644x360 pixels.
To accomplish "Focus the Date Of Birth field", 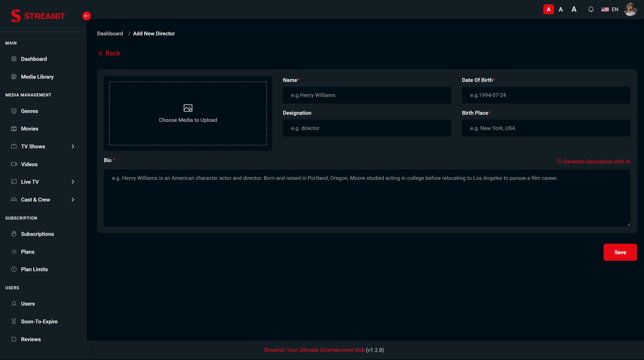I will point(546,95).
